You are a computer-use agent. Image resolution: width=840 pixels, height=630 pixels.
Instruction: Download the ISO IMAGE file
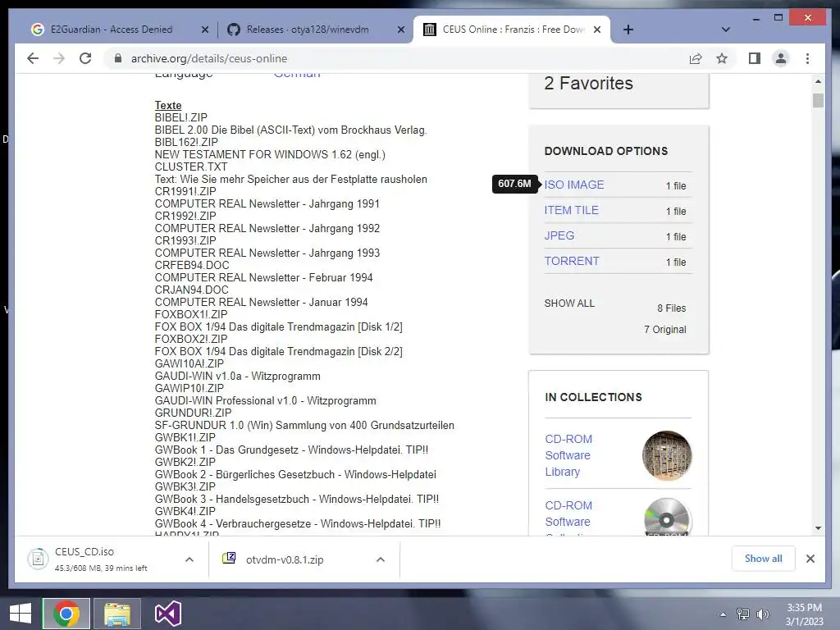(x=573, y=185)
